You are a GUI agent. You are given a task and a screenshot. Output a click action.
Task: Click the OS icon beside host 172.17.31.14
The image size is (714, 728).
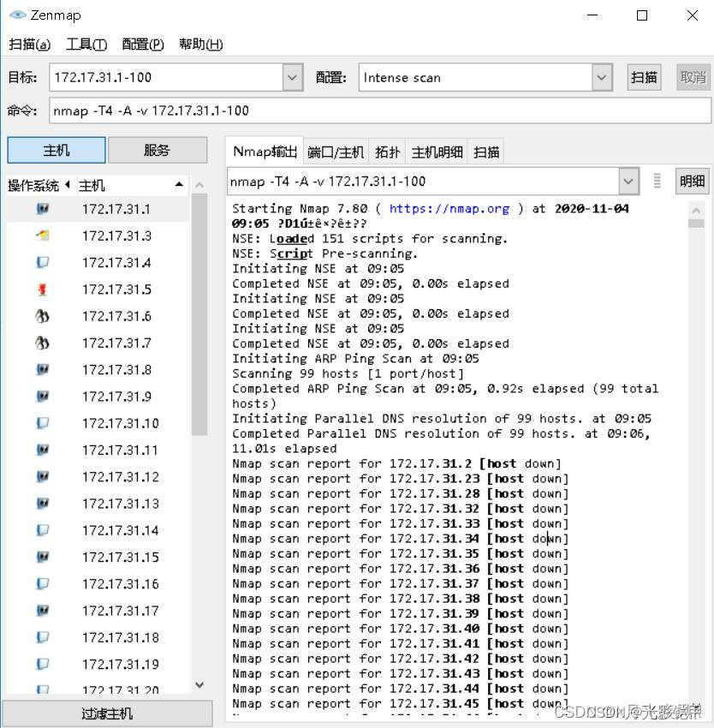42,530
